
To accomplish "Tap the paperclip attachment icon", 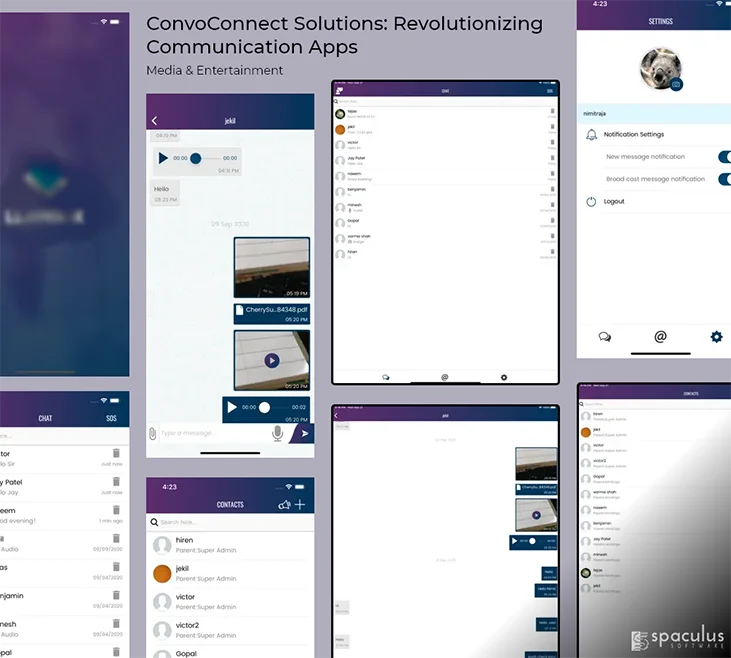I will [152, 434].
